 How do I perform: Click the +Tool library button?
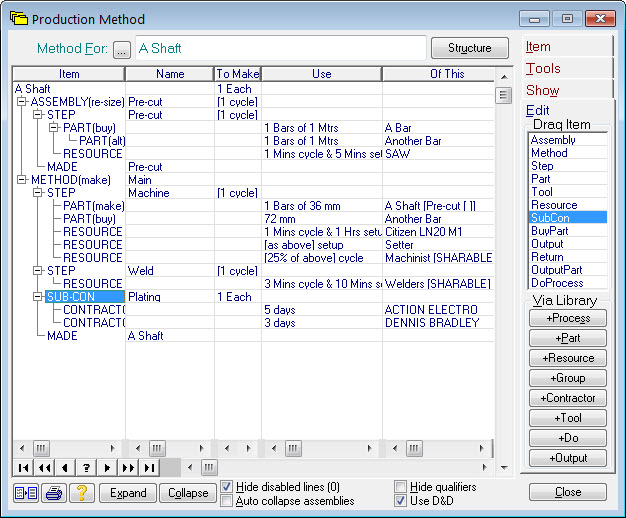568,418
